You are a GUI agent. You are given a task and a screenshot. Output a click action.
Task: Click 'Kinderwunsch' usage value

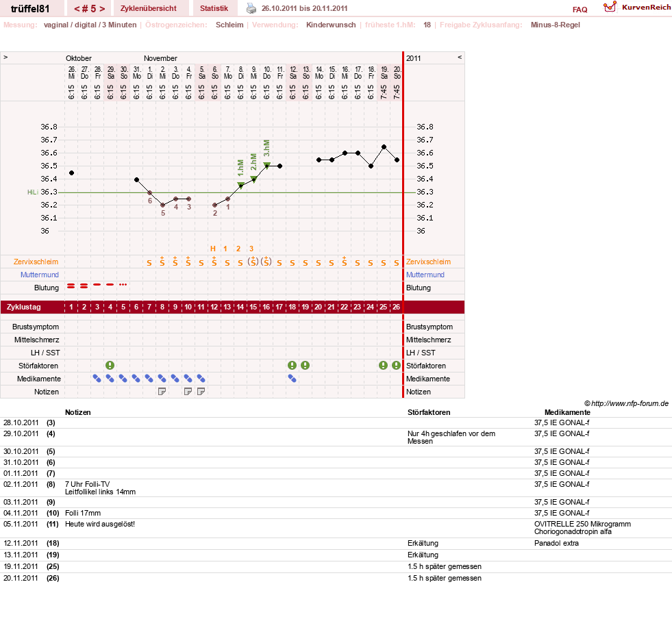[331, 25]
